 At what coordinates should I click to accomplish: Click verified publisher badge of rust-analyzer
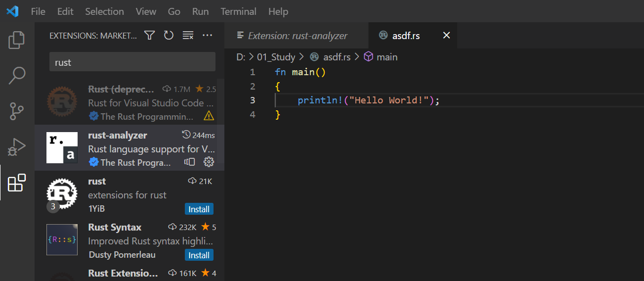pos(93,162)
